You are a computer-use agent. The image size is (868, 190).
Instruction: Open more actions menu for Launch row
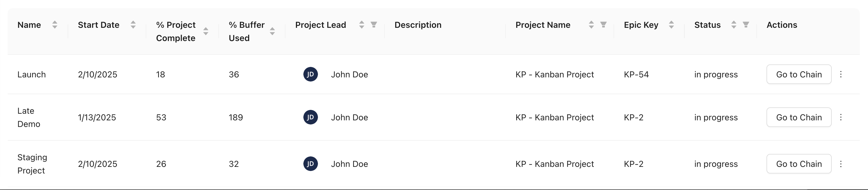841,74
